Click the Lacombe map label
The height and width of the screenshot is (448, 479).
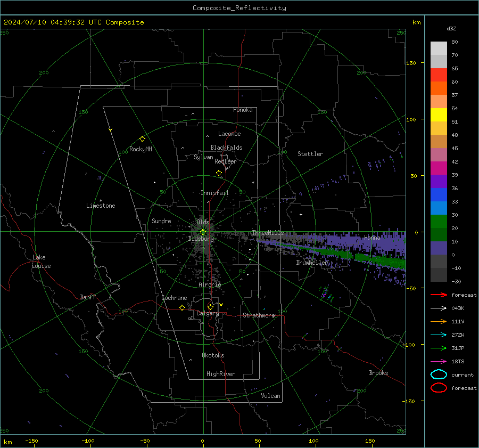click(229, 134)
